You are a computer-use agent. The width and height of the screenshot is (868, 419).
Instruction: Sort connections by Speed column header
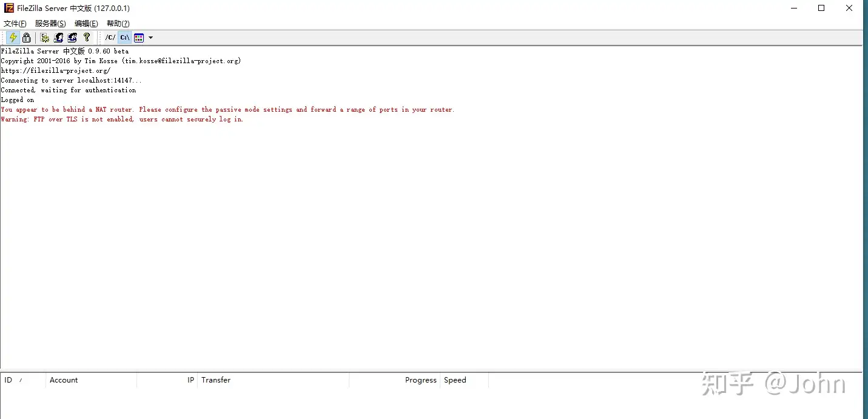coord(464,380)
